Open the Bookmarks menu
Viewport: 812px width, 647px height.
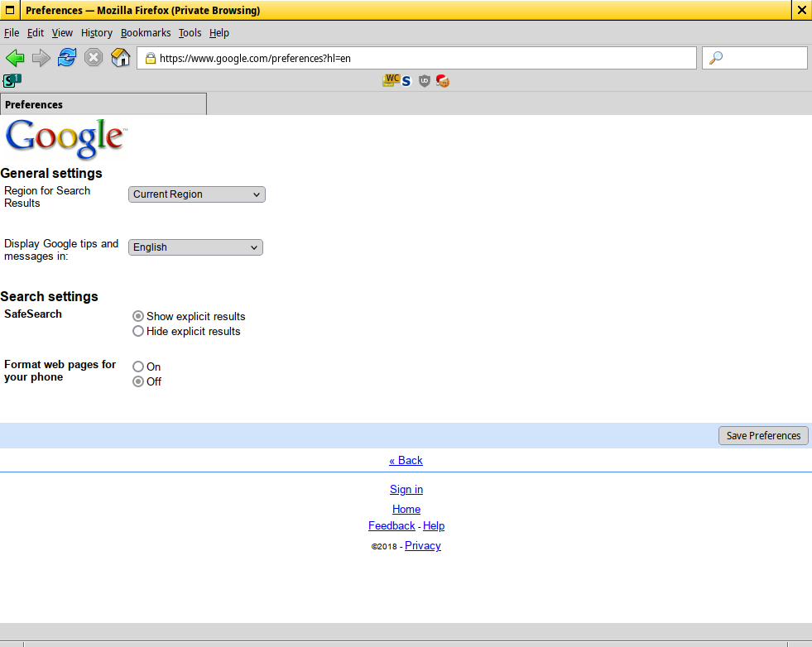(x=146, y=32)
